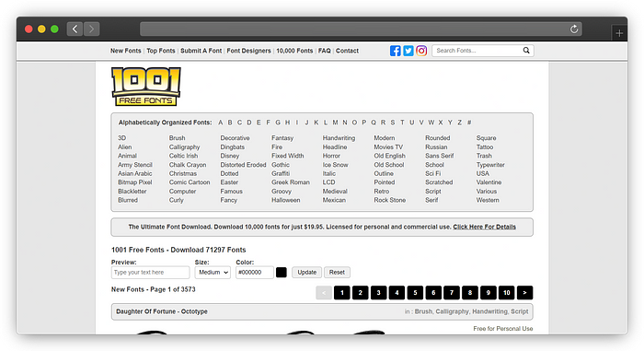Open Submit A Font page

click(201, 51)
